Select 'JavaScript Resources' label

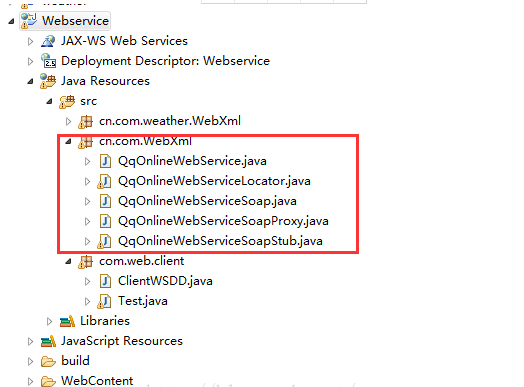tap(122, 341)
